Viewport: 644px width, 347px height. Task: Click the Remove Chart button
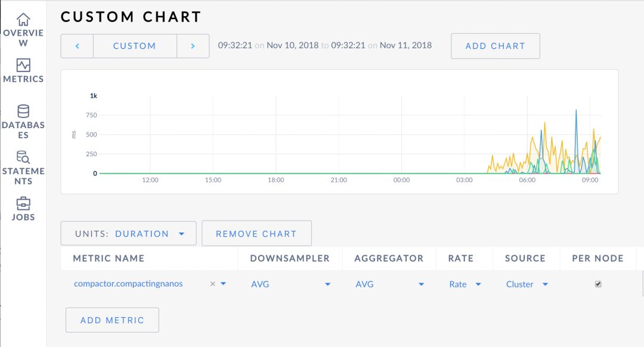tap(256, 234)
